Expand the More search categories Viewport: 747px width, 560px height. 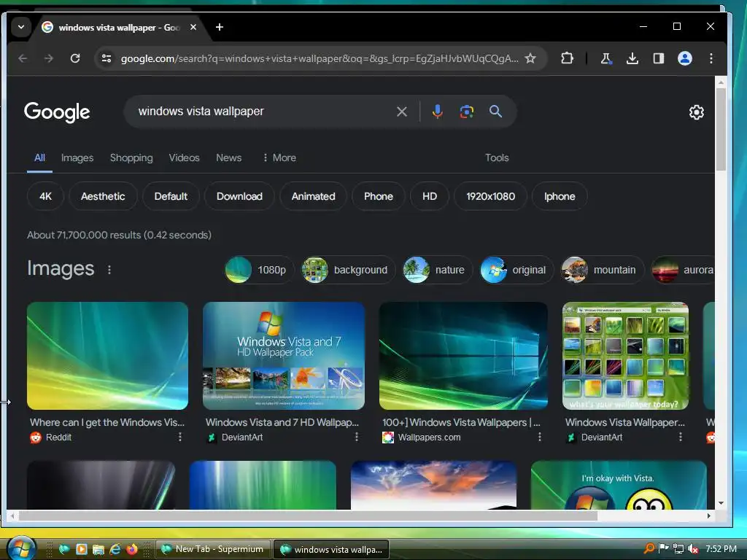[279, 157]
